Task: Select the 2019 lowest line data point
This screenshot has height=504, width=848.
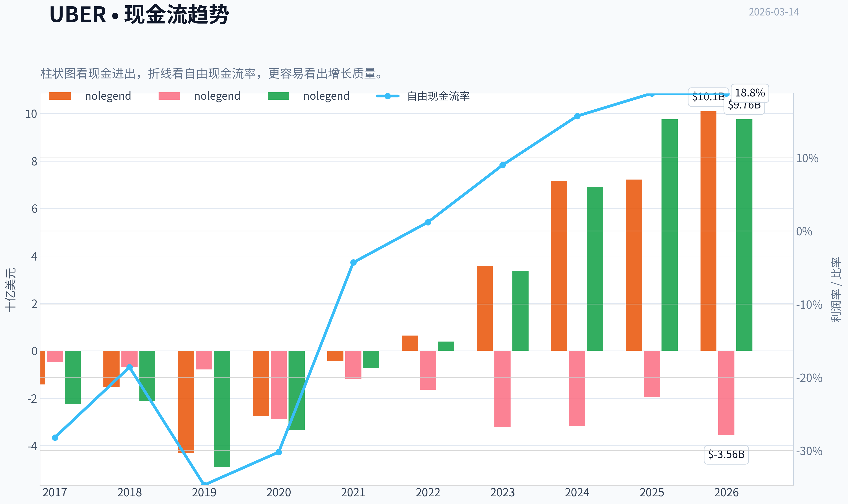Action: 204,484
